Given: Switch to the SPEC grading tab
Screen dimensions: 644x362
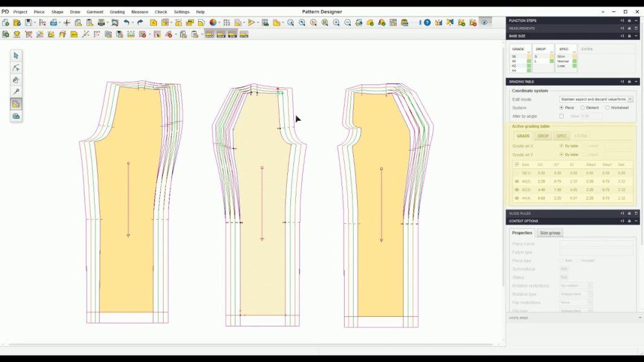Looking at the screenshot, I should click(561, 136).
